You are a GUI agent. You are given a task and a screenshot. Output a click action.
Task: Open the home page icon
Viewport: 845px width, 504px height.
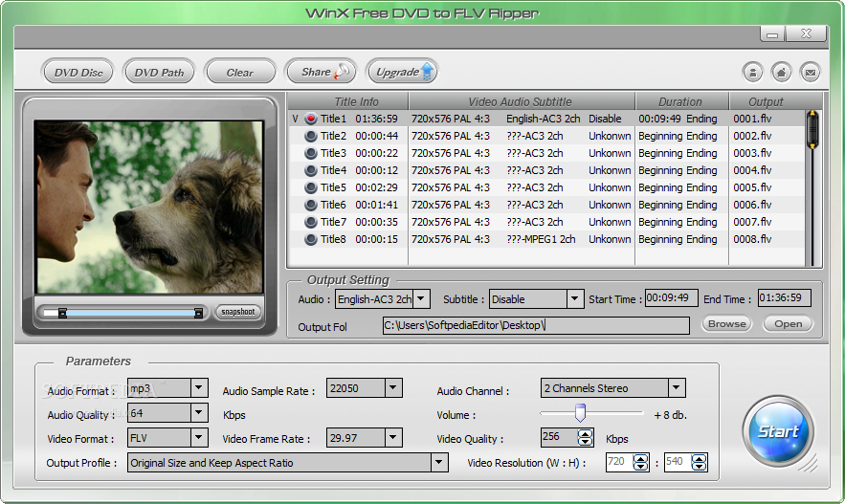782,72
